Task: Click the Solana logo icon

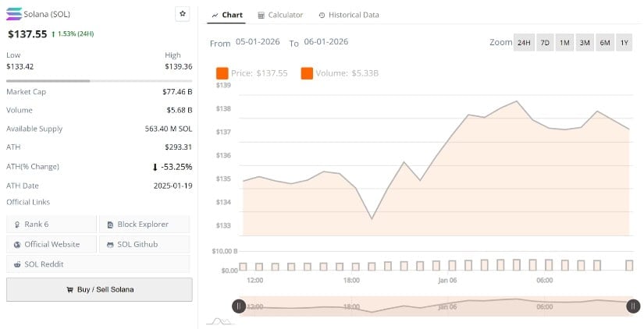Action: point(14,14)
